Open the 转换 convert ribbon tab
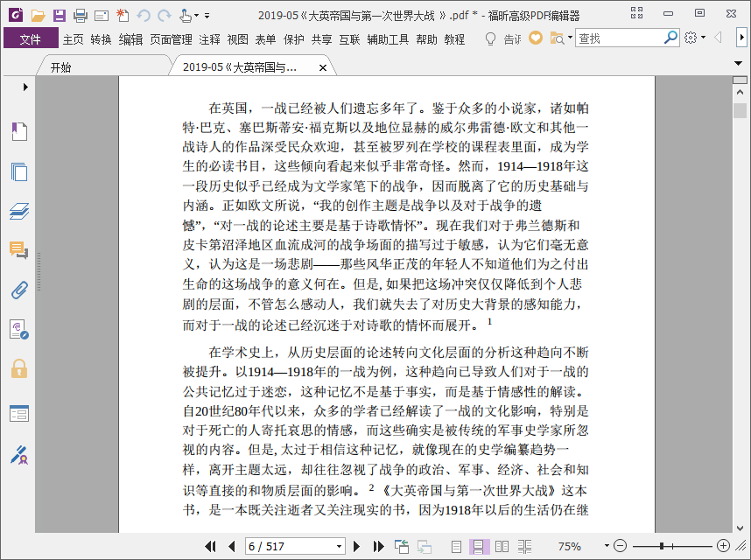Screen dimensions: 751x560 pyautogui.click(x=101, y=39)
